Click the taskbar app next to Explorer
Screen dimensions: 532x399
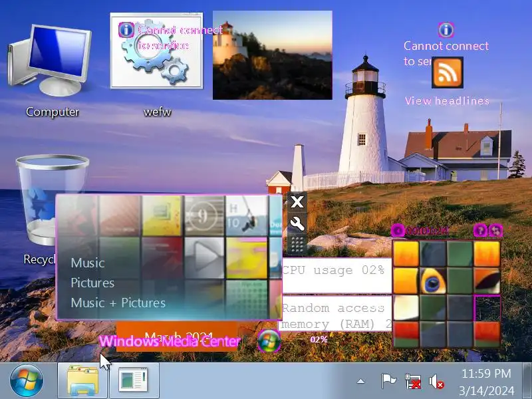(x=134, y=380)
